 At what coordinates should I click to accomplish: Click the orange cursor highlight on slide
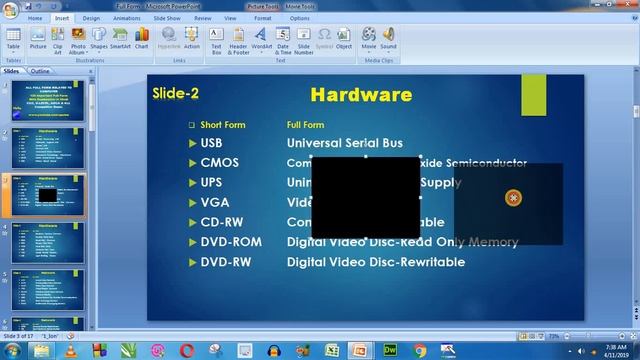[x=513, y=198]
